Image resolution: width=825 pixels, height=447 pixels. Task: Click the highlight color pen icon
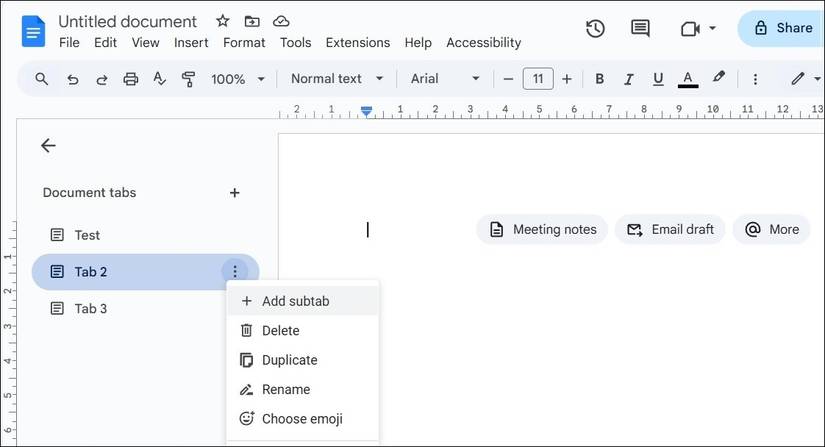[718, 78]
